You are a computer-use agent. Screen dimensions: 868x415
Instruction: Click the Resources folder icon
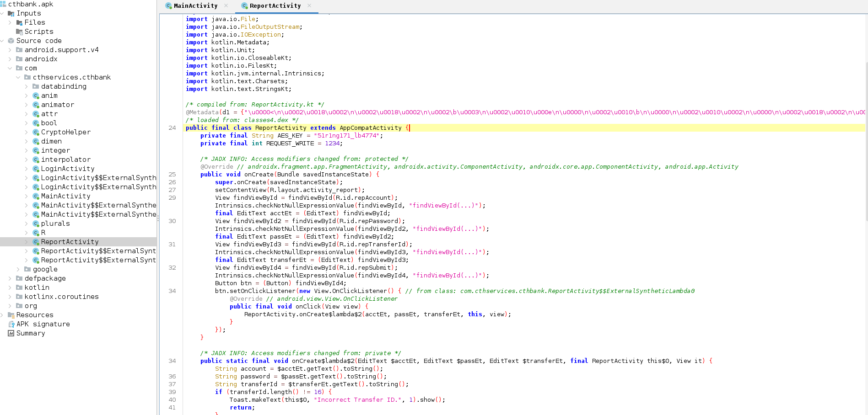11,315
